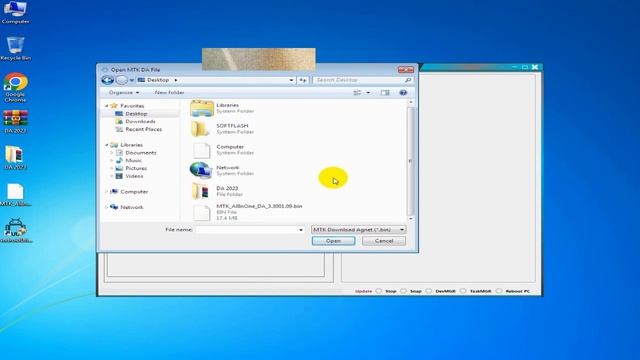
Task: Collapse the Libraries tree group
Action: pyautogui.click(x=107, y=145)
